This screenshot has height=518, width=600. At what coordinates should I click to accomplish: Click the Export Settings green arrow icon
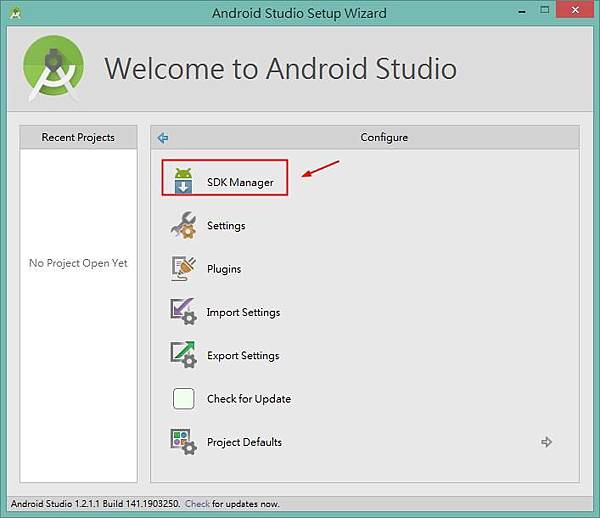(x=183, y=355)
